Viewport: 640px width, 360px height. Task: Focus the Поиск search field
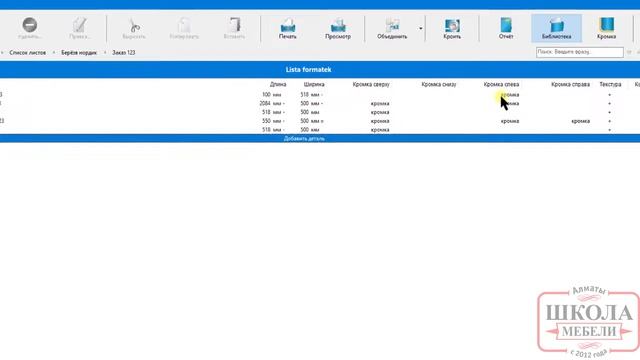[x=580, y=52]
